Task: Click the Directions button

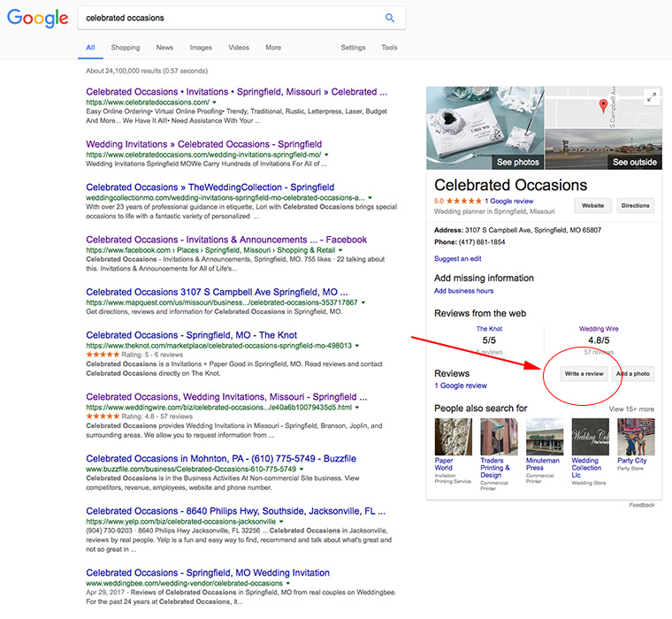Action: coord(635,206)
